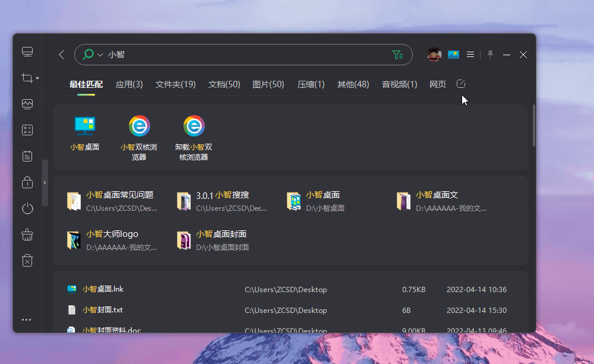Click the pin icon to keep window on top

pyautogui.click(x=489, y=54)
